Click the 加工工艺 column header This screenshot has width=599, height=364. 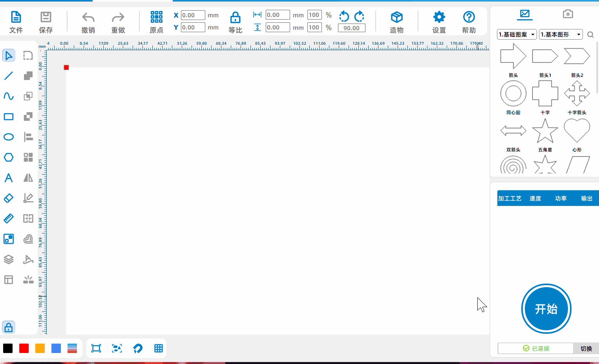pos(510,198)
